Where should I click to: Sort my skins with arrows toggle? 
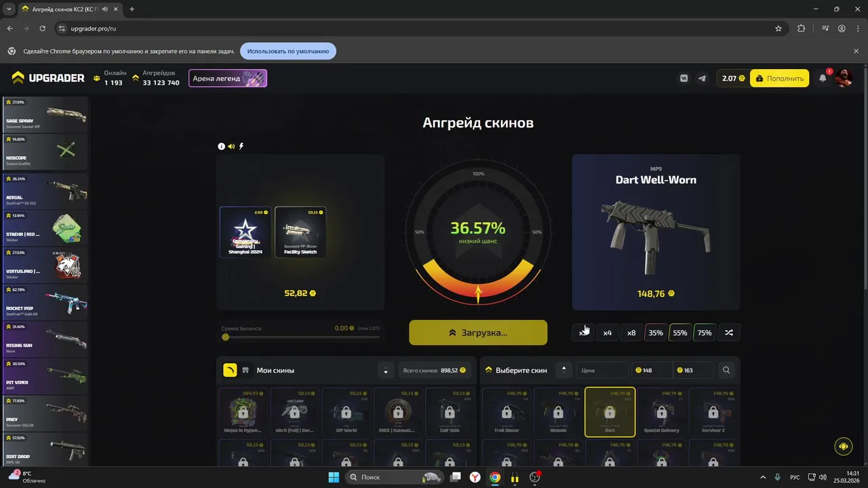point(386,370)
